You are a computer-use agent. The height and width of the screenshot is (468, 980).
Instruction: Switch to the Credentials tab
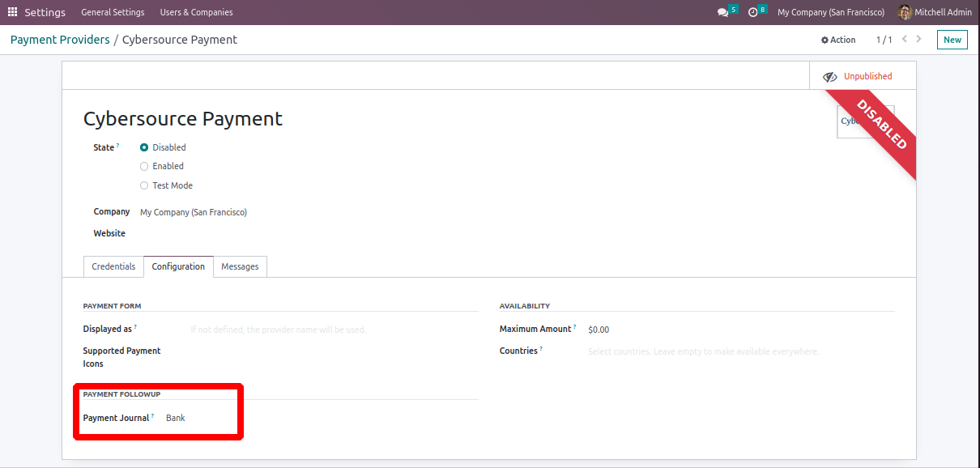(113, 266)
